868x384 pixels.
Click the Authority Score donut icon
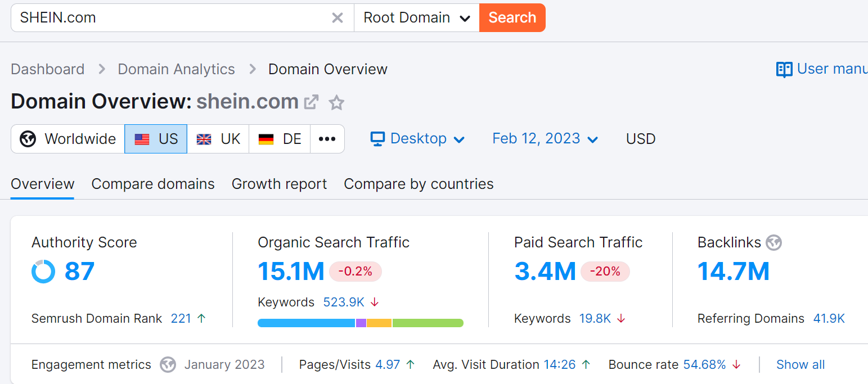(x=43, y=272)
